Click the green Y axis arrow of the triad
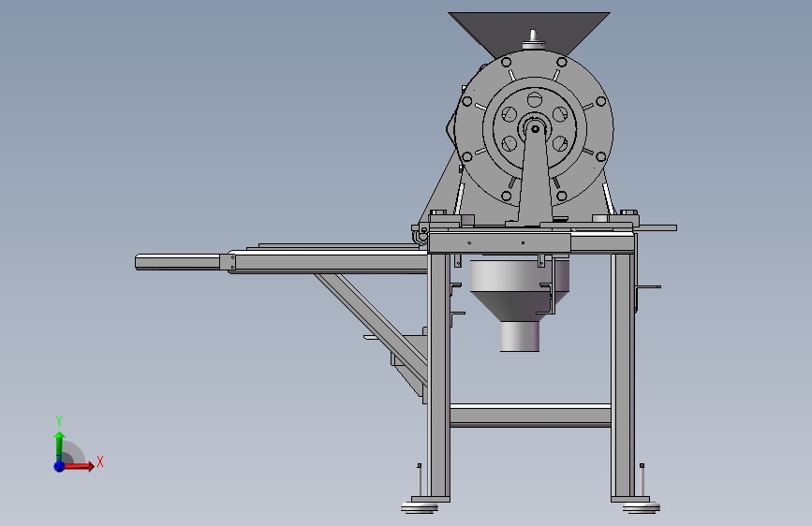Image resolution: width=812 pixels, height=526 pixels. [x=59, y=446]
